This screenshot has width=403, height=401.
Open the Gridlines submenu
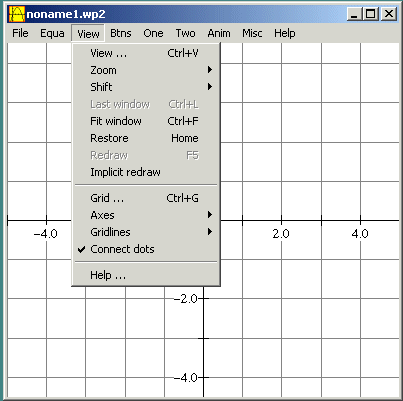146,232
